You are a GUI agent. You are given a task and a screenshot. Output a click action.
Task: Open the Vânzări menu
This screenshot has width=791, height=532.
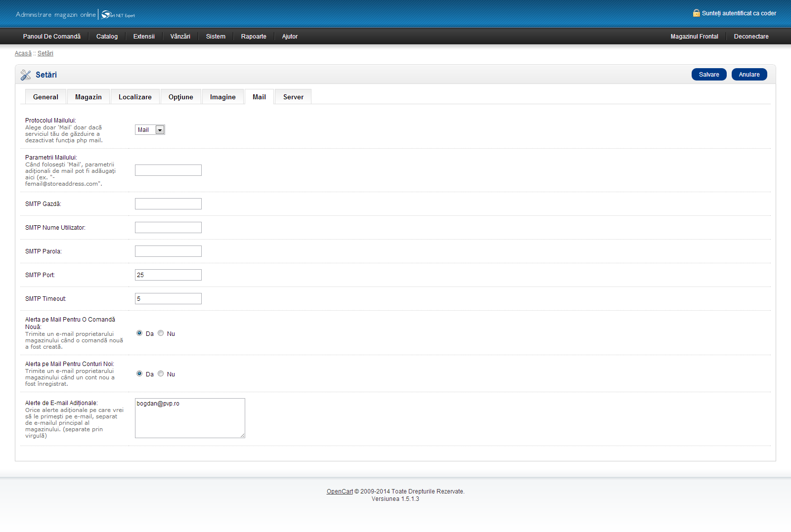click(x=180, y=37)
